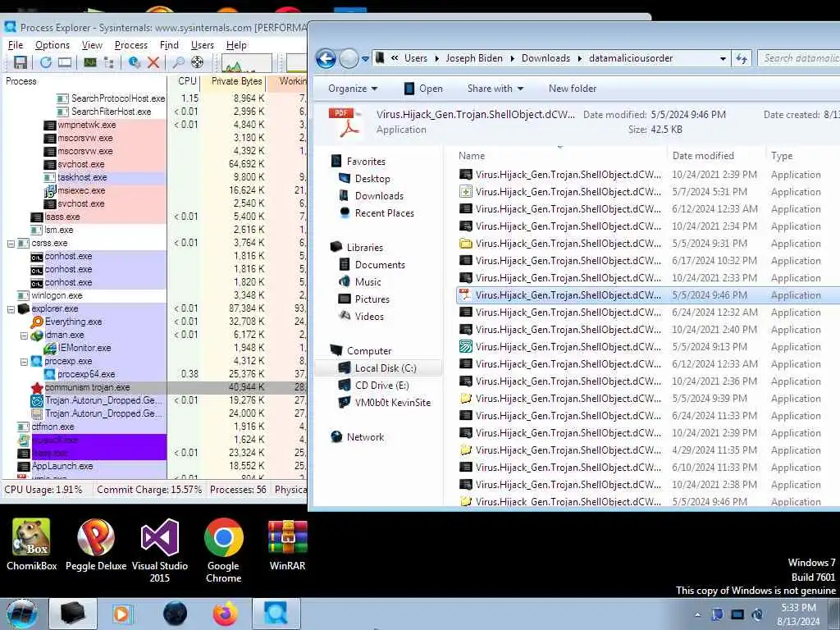The image size is (840, 630).
Task: Click the Joseph Biden breadcrumb in address bar
Action: [x=474, y=58]
